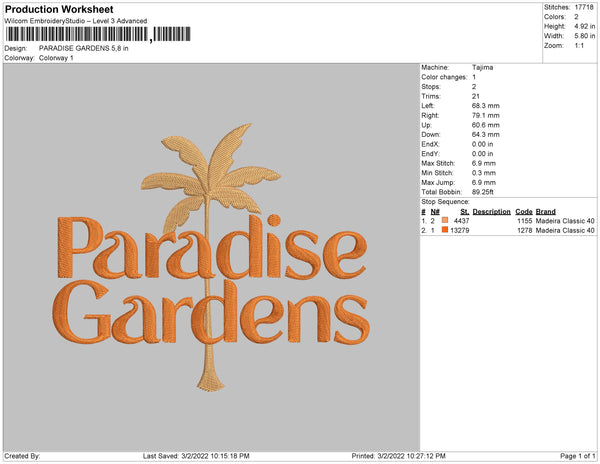Click the Brand column header
Screen dimensions: 600x464
coord(546,212)
